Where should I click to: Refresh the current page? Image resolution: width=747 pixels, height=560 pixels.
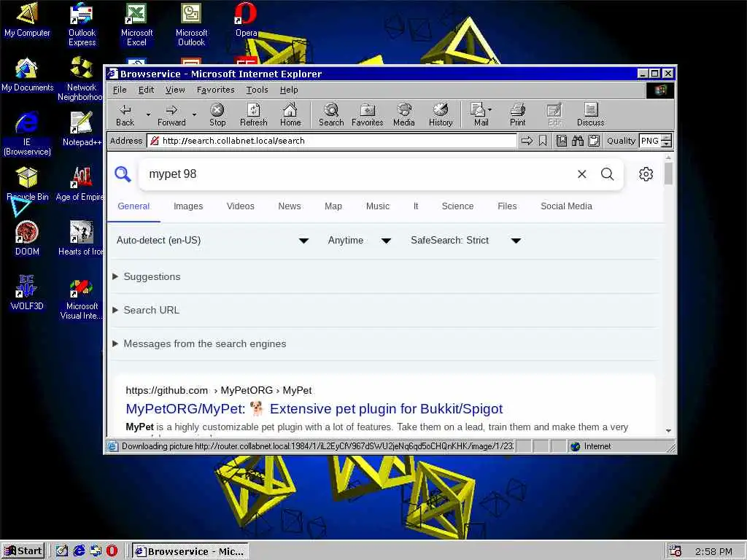coord(253,114)
